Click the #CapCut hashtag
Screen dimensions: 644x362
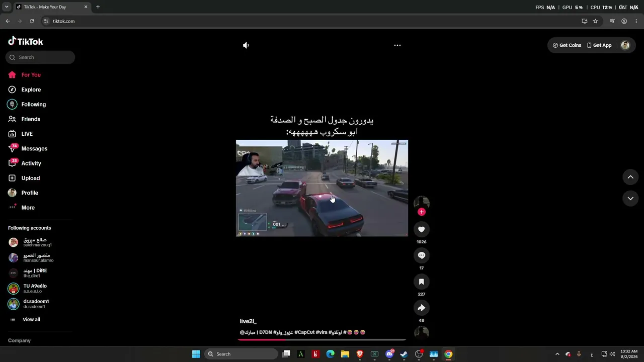(x=304, y=332)
